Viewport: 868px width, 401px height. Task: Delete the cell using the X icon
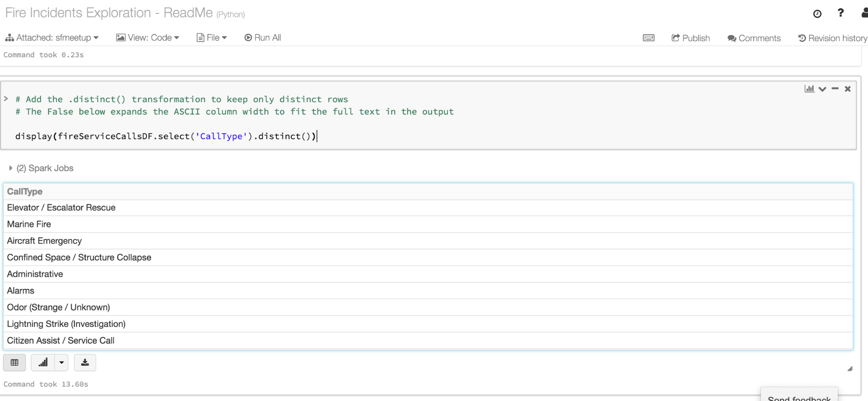coord(848,89)
